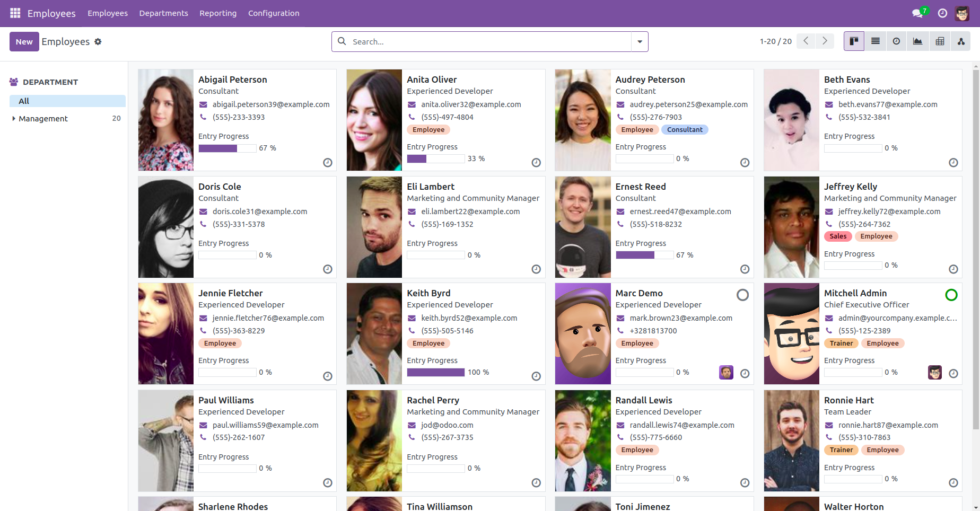Click abigail.peterson39@example.com email
The height and width of the screenshot is (511, 980).
tap(271, 104)
